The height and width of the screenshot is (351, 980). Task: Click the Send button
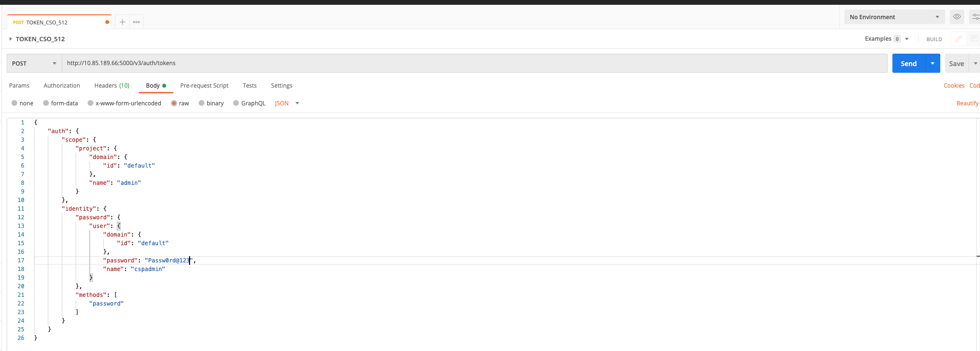pyautogui.click(x=909, y=63)
